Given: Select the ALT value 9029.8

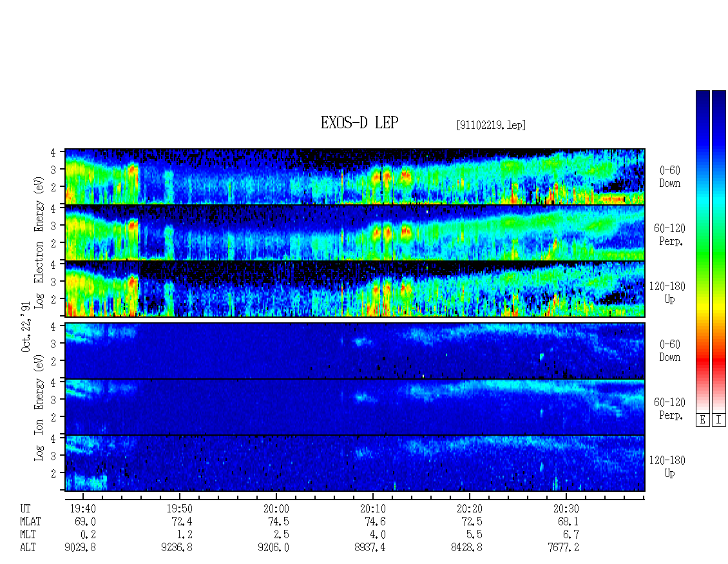Looking at the screenshot, I should (x=80, y=548).
